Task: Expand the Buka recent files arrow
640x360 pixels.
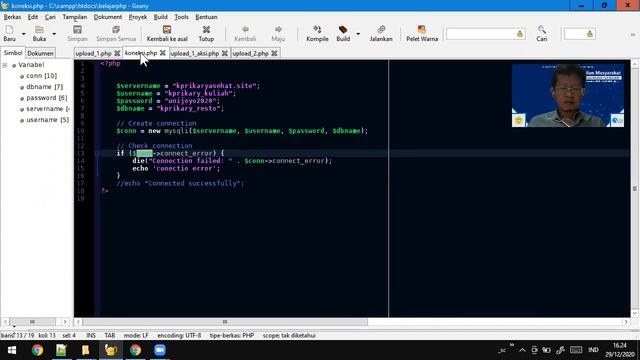Action: click(54, 34)
